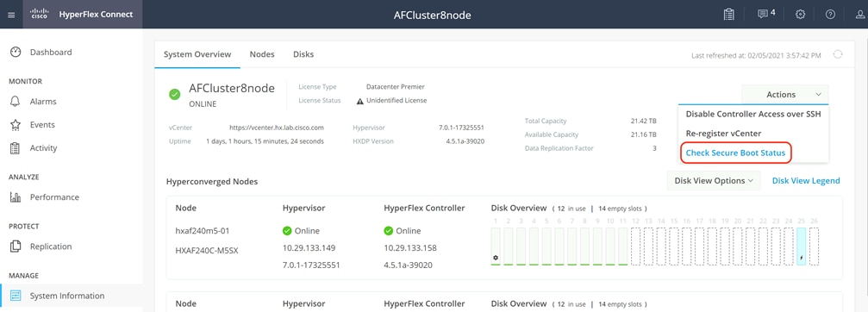
Task: Click the green cluster online check icon
Action: click(x=174, y=95)
